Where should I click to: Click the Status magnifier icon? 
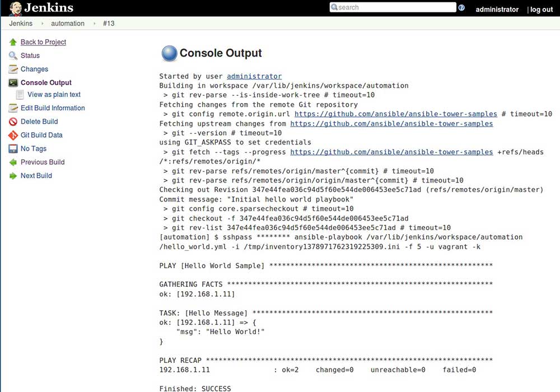13,55
